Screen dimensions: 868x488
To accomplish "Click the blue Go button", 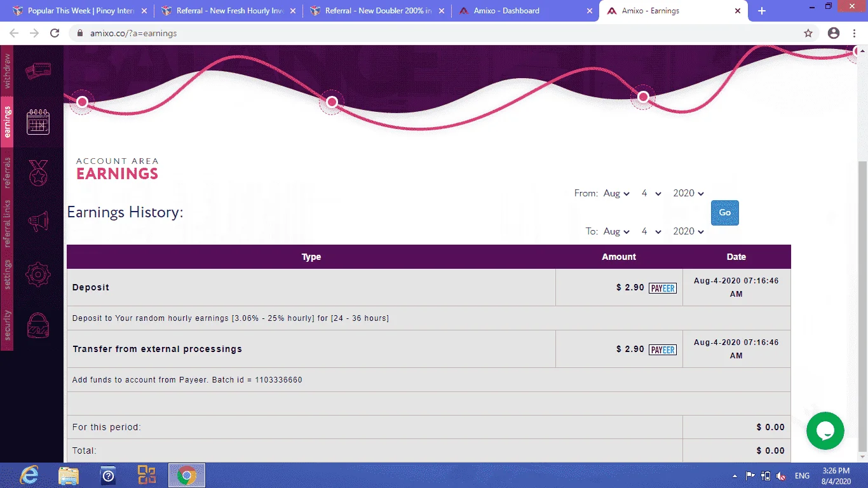I will coord(724,213).
